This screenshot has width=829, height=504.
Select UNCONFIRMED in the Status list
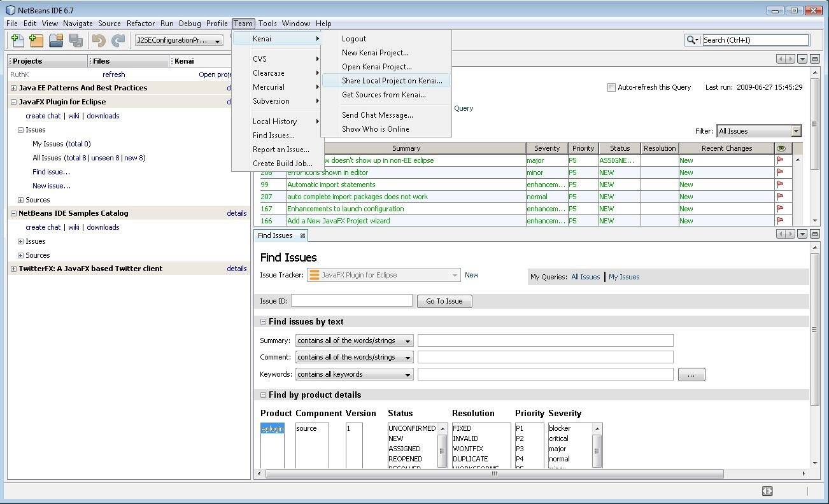click(x=412, y=428)
